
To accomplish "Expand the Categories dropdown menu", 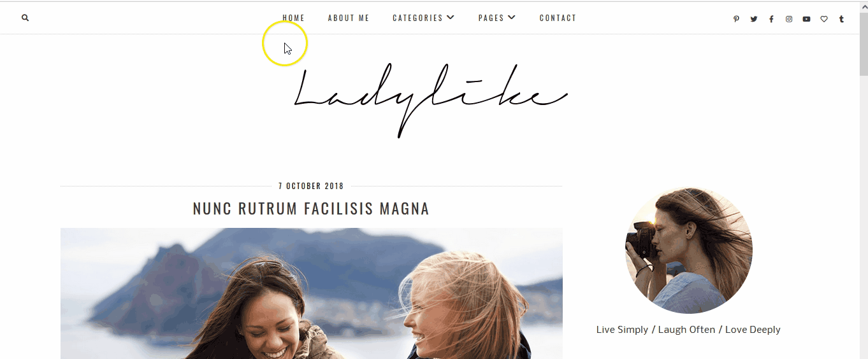I will coord(424,18).
